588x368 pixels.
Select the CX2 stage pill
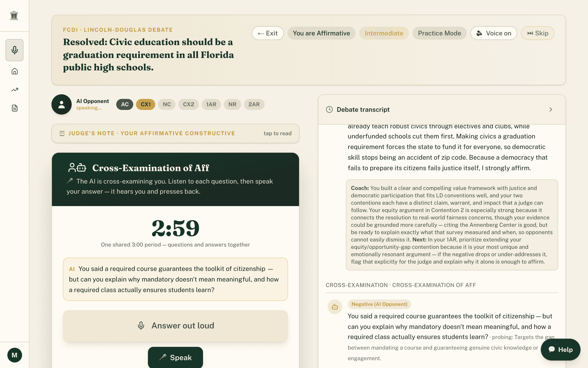click(188, 104)
